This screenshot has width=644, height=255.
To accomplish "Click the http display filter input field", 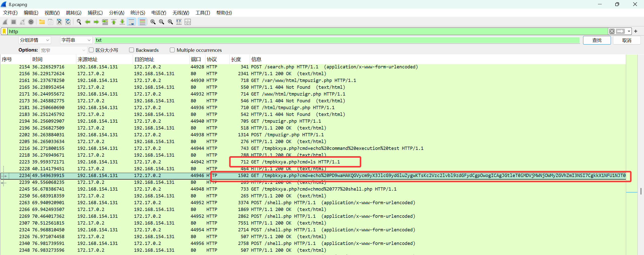I will [x=302, y=31].
